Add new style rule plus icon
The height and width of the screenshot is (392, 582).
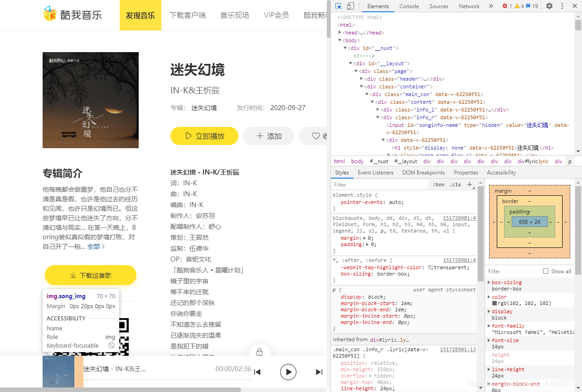click(470, 184)
